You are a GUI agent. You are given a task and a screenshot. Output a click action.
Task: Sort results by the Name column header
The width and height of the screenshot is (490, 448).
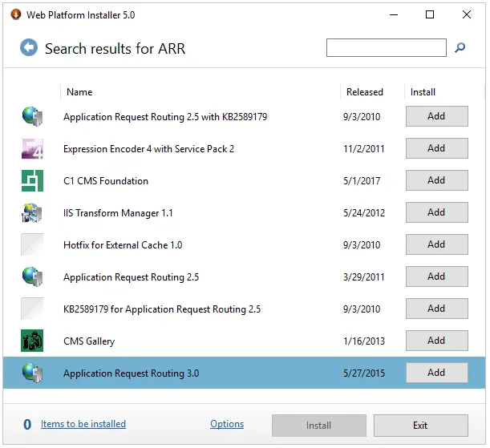pos(79,92)
